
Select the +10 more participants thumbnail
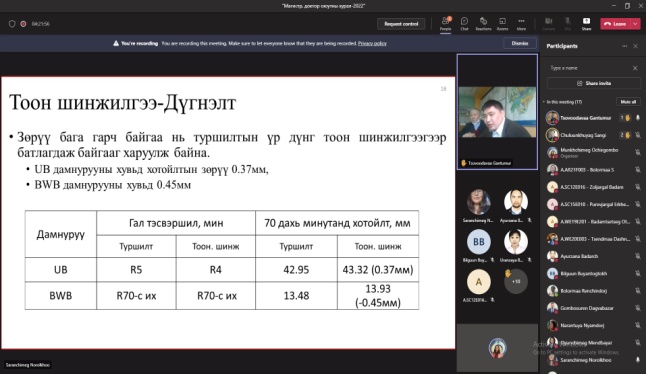(516, 281)
